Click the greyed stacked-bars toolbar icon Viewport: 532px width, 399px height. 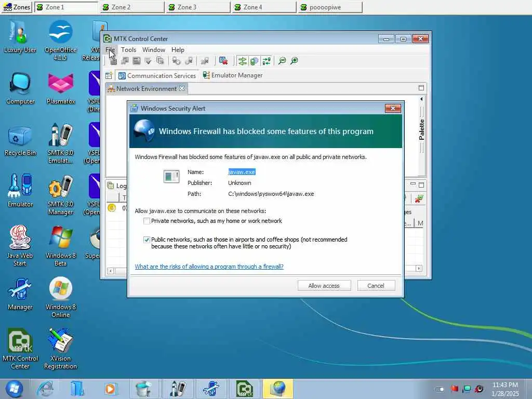pyautogui.click(x=137, y=61)
